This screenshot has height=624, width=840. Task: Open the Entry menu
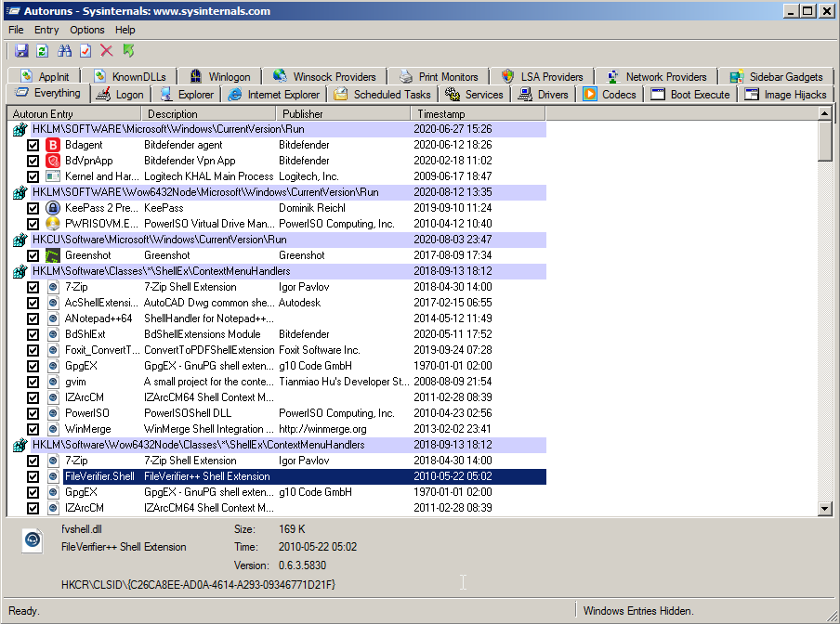coord(46,30)
